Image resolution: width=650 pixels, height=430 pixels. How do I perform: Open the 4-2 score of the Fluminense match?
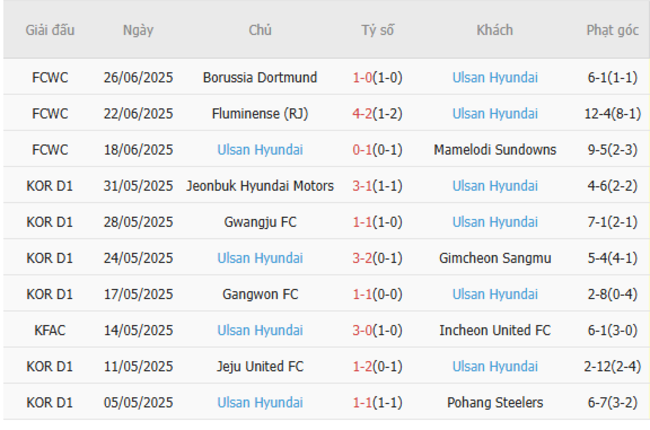[362, 113]
